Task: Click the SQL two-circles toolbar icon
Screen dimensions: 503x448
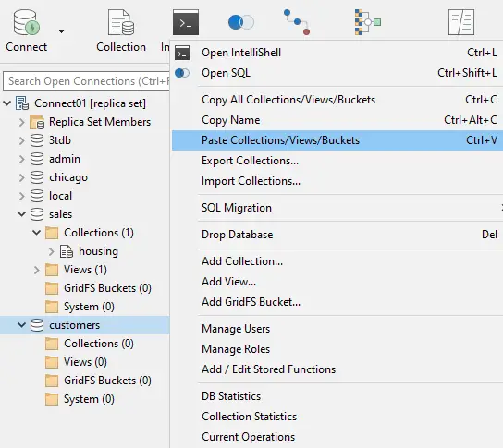Action: tap(241, 22)
